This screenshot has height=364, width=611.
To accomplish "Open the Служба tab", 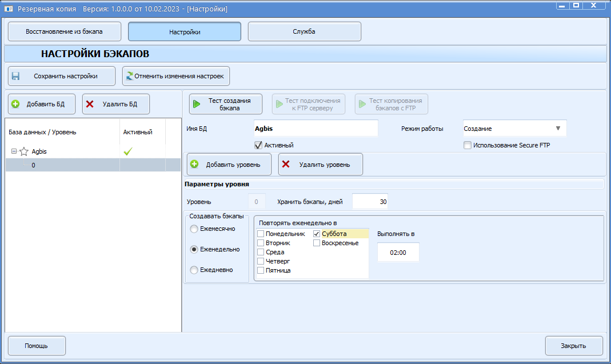I will click(x=304, y=31).
